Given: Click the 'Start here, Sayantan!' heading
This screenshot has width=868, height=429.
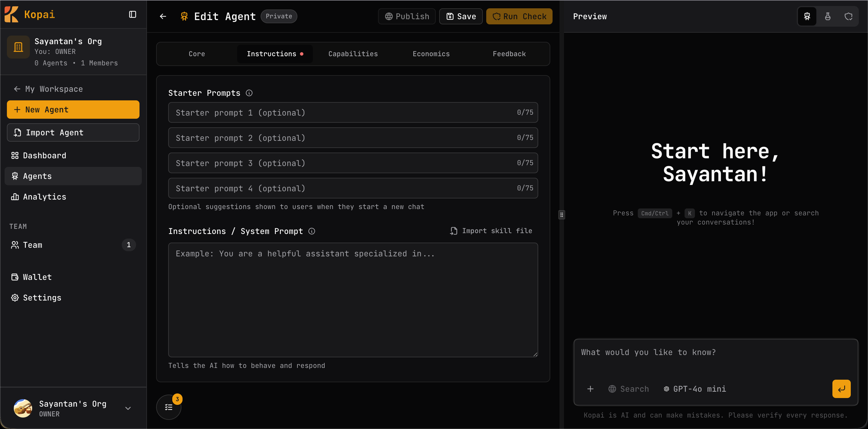Looking at the screenshot, I should coord(715,163).
